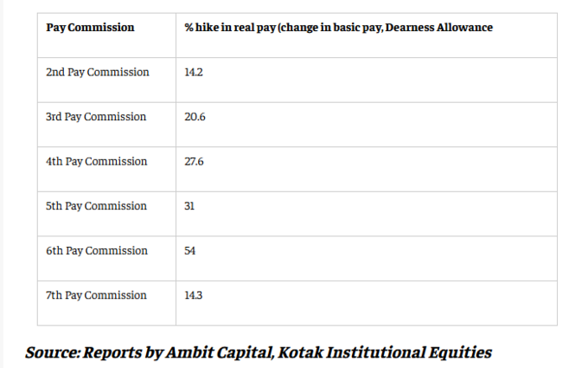588x368 pixels.
Task: Click the % hike in real pay header
Action: pos(338,28)
